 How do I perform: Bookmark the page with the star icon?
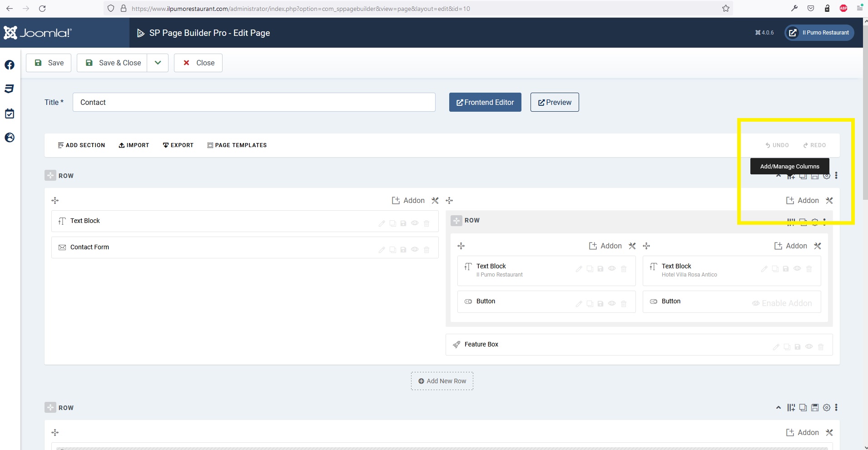pyautogui.click(x=726, y=8)
